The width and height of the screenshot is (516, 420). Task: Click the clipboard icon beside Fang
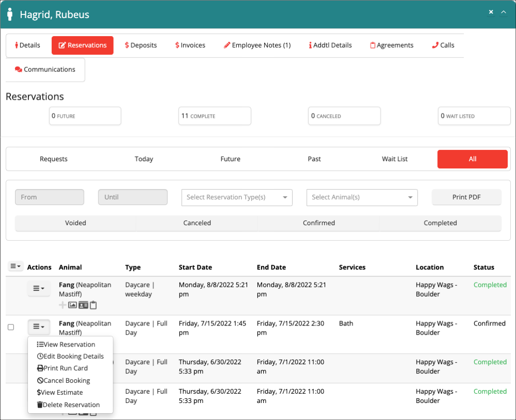point(93,305)
